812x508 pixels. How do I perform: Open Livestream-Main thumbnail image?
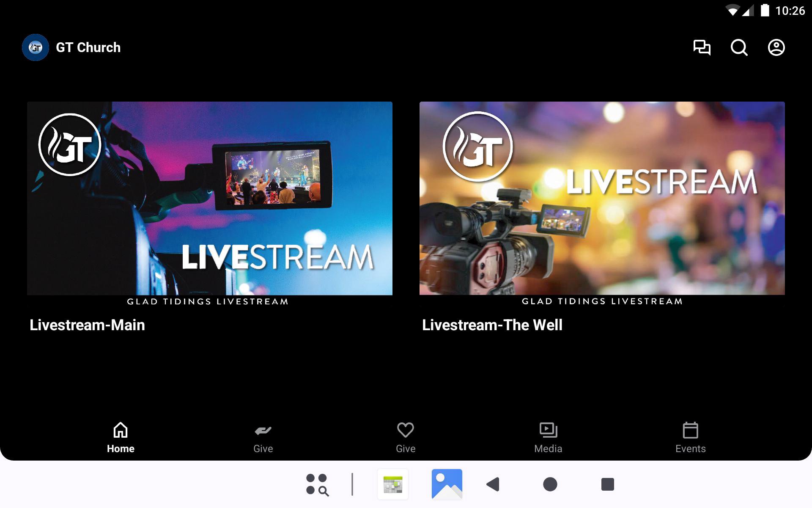tap(210, 198)
